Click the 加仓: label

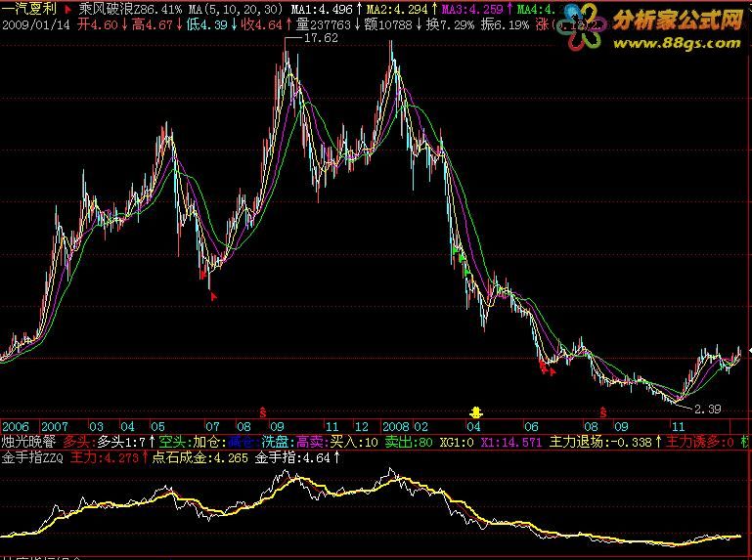pyautogui.click(x=210, y=442)
